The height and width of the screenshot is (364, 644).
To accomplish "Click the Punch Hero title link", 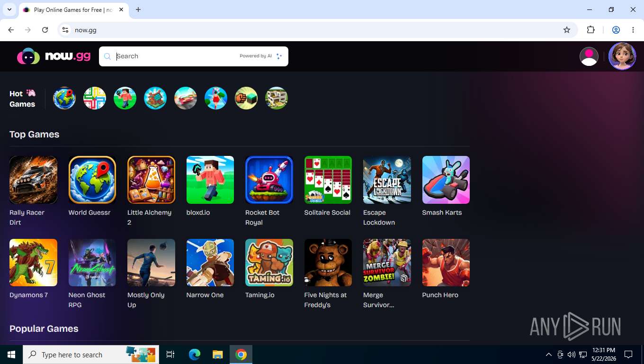I will coord(440,295).
